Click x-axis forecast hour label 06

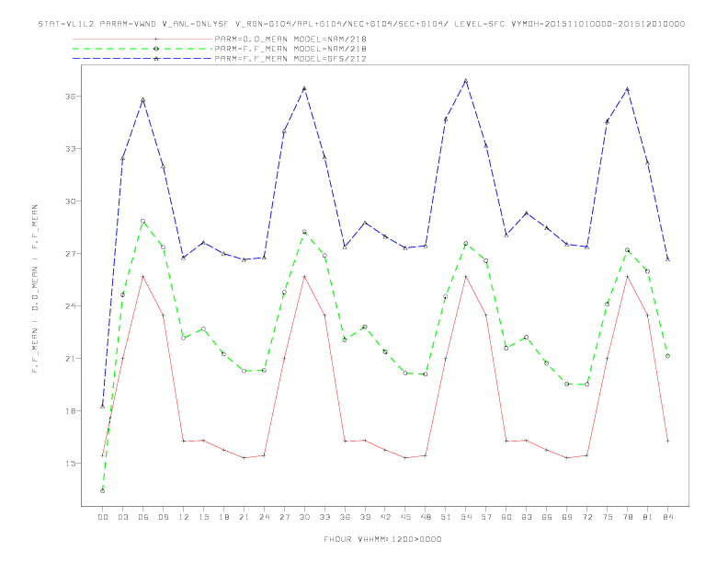pos(143,517)
